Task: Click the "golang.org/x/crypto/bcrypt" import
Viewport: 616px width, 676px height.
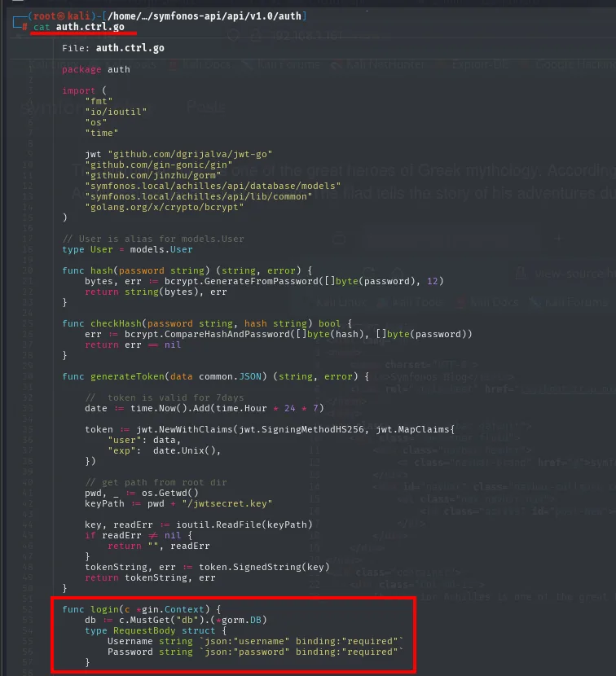Action: pyautogui.click(x=165, y=207)
